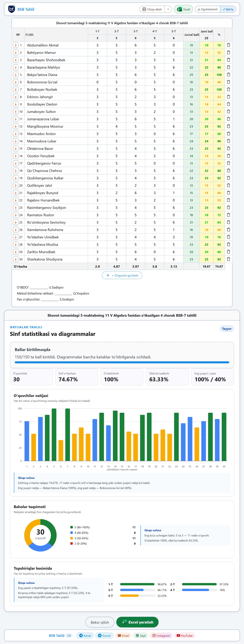The image size is (244, 644).
Task: Click the name Xamdamova Ruhshona
Action: (x=45, y=230)
